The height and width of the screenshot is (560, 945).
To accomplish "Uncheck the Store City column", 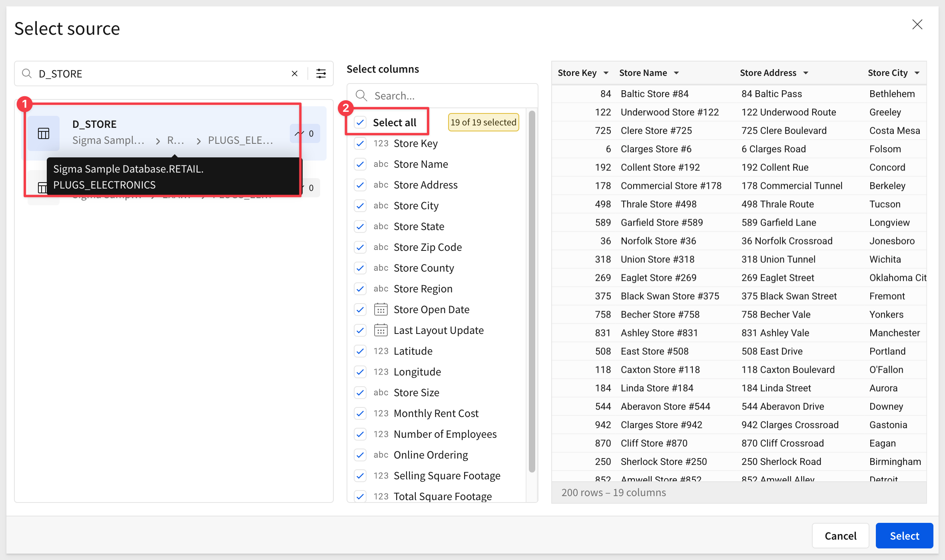I will click(360, 206).
